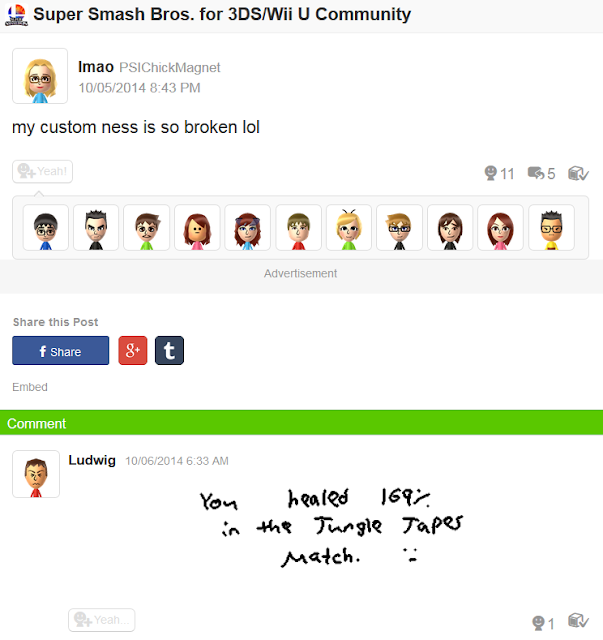Open the lmao user profile name
Viewport: 603px width, 640px height.
tap(96, 67)
